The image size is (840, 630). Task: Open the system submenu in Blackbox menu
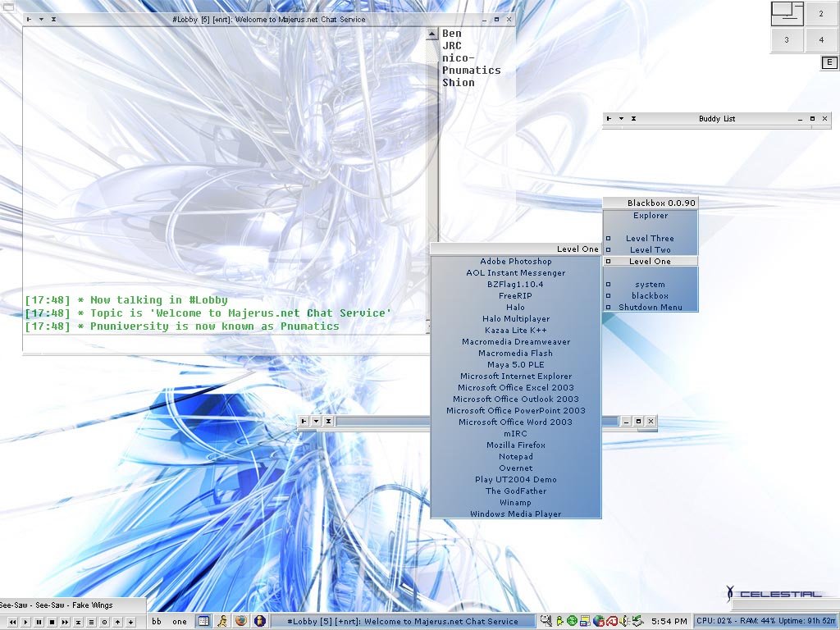coord(650,285)
